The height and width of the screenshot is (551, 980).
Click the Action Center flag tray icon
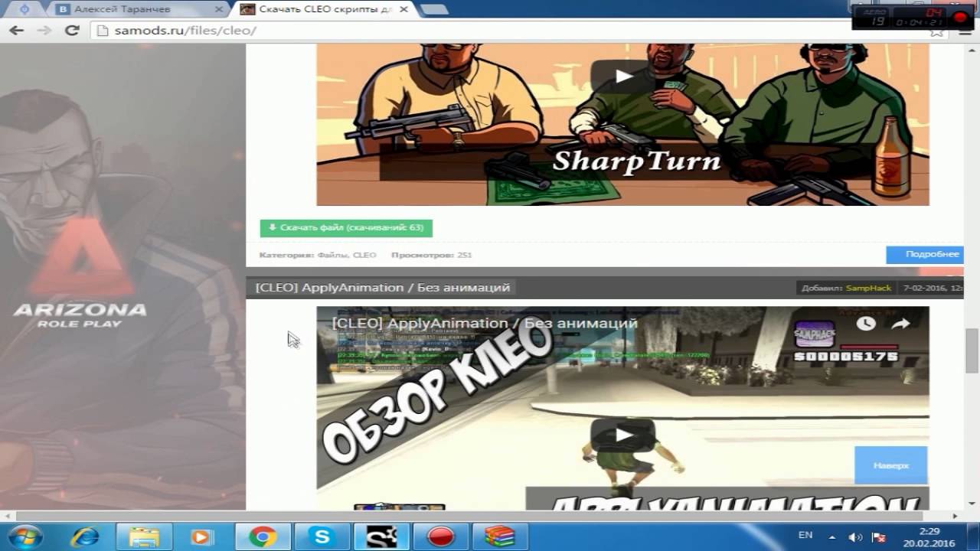[x=880, y=537]
